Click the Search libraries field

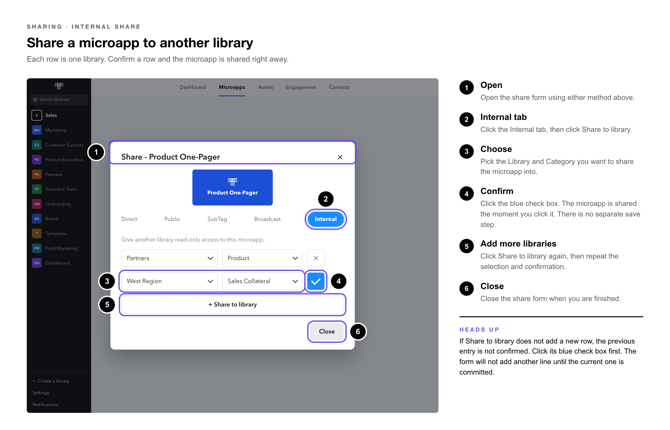click(59, 100)
